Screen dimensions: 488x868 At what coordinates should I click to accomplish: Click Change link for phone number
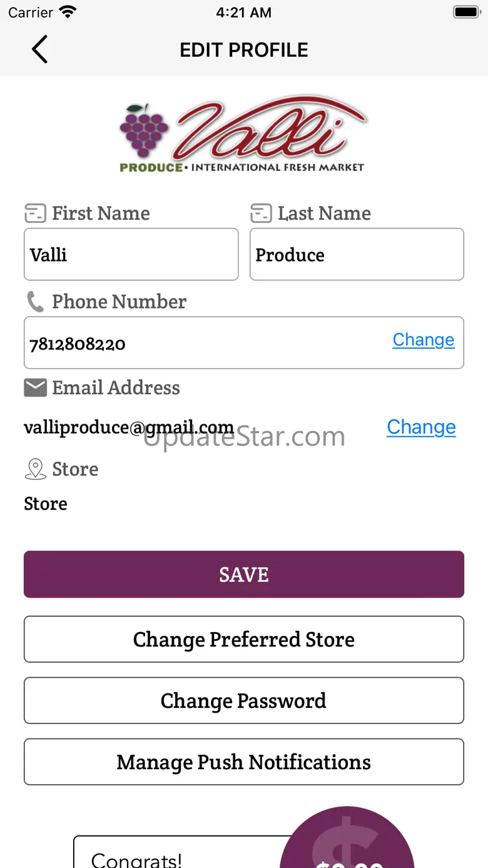[424, 340]
